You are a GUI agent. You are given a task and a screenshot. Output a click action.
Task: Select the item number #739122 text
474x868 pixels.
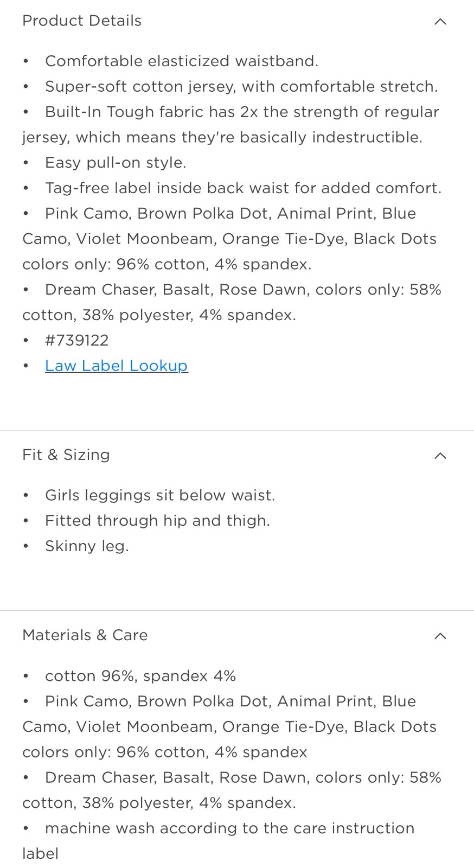click(77, 340)
